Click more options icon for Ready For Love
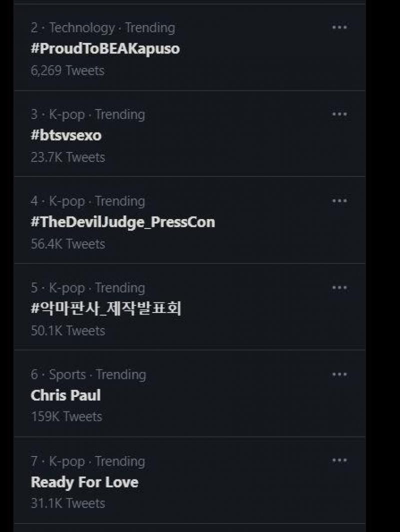 [x=339, y=460]
